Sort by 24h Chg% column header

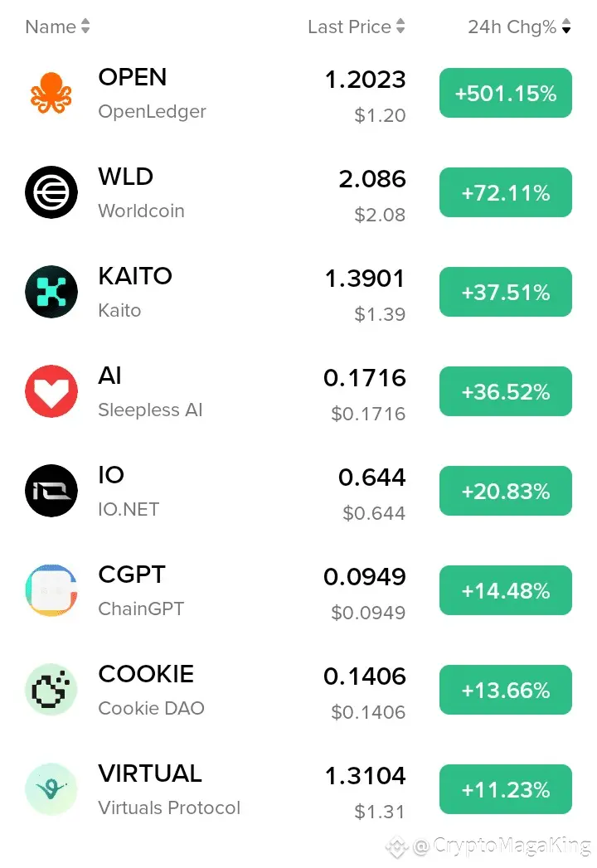[519, 27]
